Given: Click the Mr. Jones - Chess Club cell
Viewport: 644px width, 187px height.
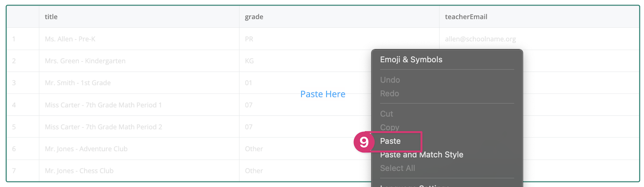Looking at the screenshot, I should click(x=139, y=171).
